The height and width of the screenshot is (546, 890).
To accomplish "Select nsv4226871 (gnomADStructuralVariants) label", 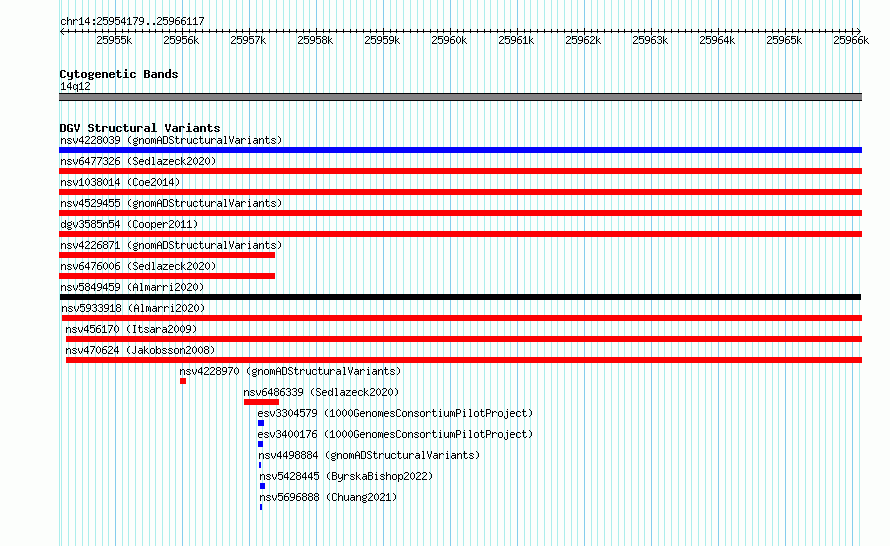I will tap(171, 245).
